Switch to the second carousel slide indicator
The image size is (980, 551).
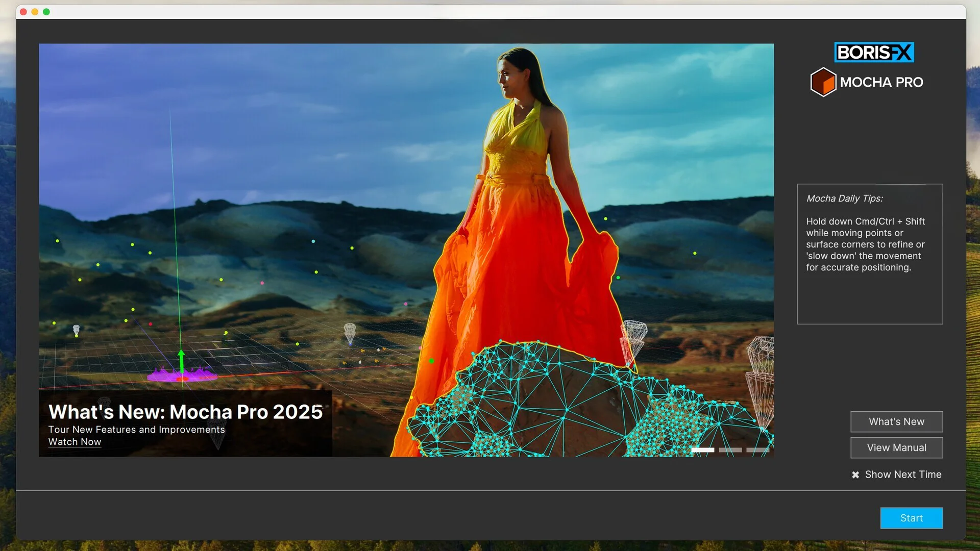click(x=730, y=450)
